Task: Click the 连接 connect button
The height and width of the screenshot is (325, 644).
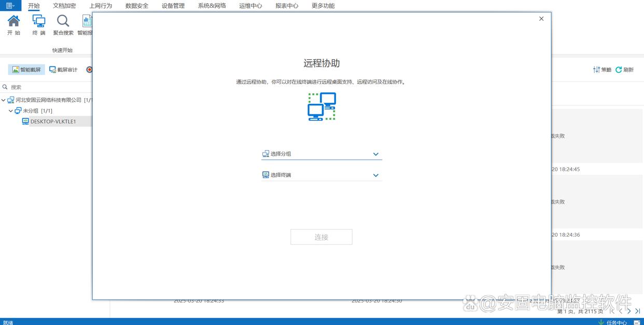Action: coord(321,237)
